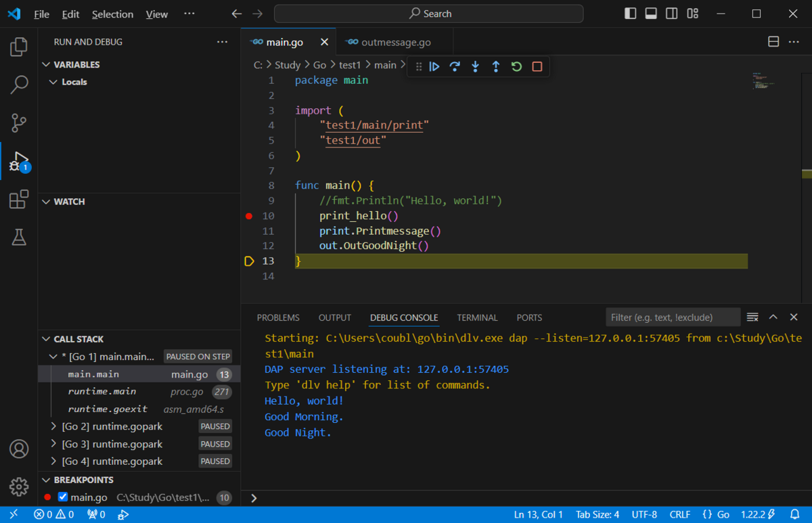Collapse the Locals scope
This screenshot has height=523, width=812.
[53, 82]
